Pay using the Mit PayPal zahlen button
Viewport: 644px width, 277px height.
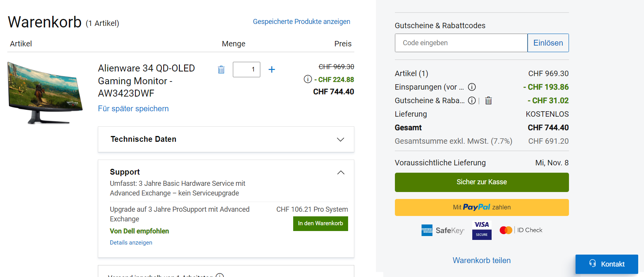(x=482, y=207)
